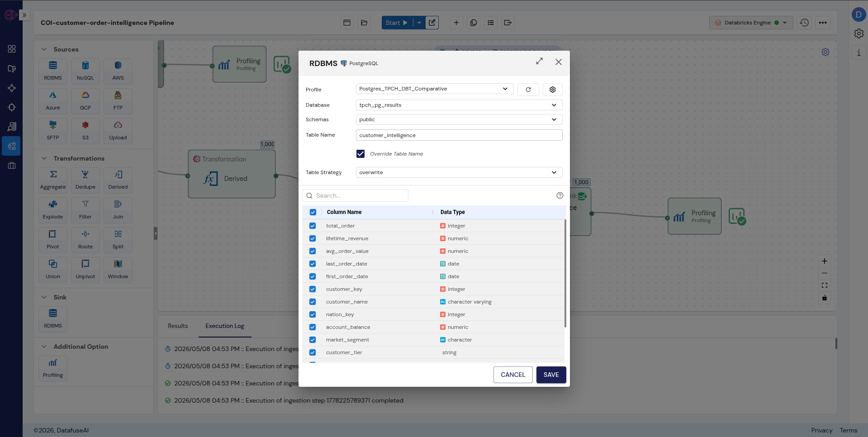Choose the Route transformation
Screen dimensions: 868x437
(85, 239)
